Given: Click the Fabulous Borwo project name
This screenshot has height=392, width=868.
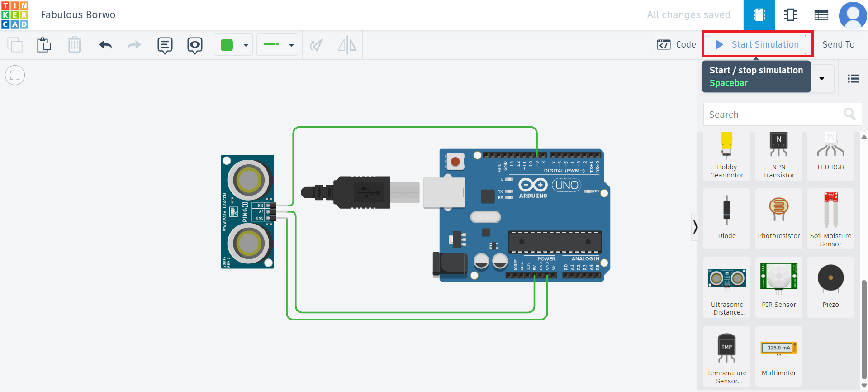Looking at the screenshot, I should pyautogui.click(x=78, y=14).
